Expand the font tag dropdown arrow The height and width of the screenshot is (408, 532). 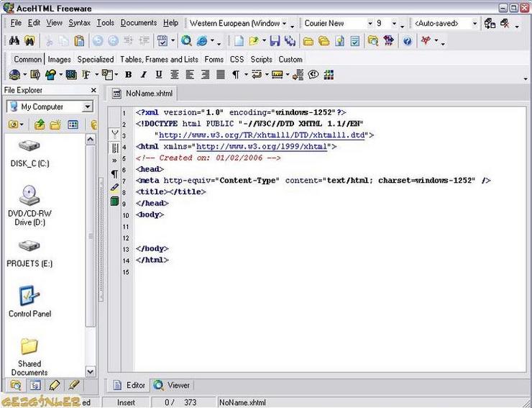[x=96, y=75]
